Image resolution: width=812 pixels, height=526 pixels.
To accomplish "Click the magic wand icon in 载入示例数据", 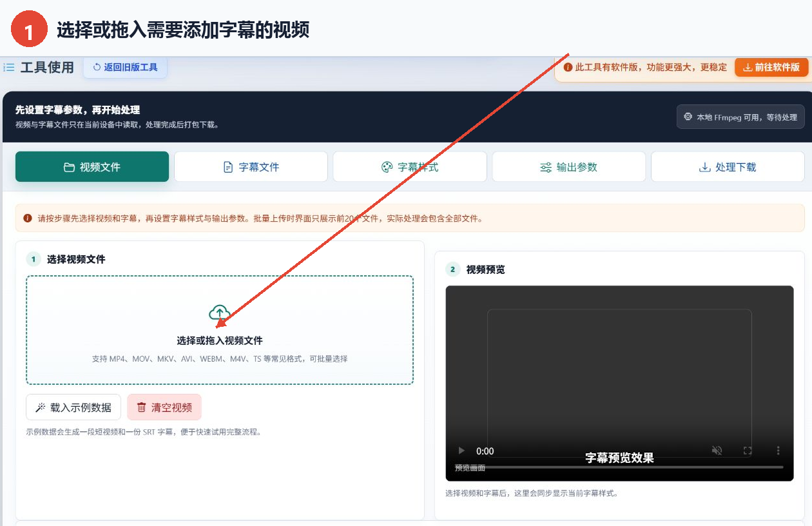I will pos(40,407).
